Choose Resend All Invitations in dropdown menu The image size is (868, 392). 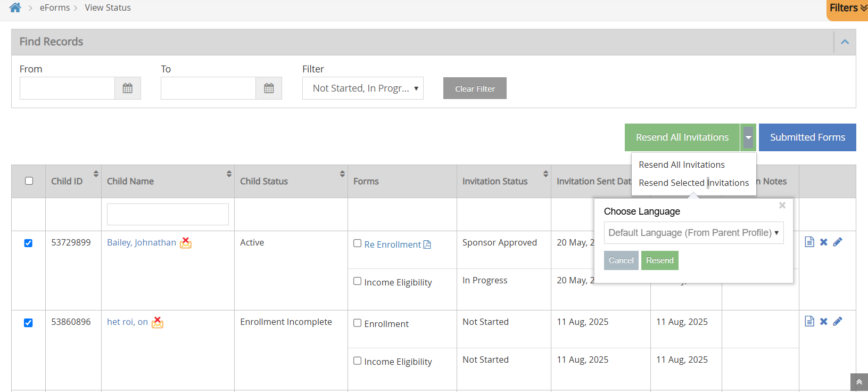(682, 165)
